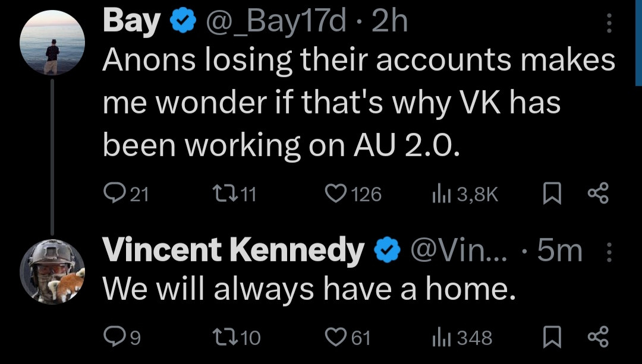The image size is (642, 364).
Task: Open Vincent Kennedy's display name link
Action: click(233, 251)
